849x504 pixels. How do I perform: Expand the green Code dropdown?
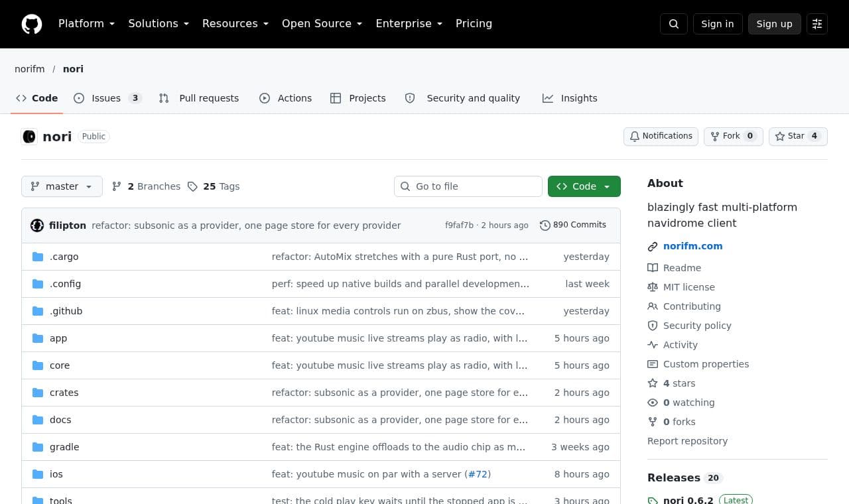point(584,186)
